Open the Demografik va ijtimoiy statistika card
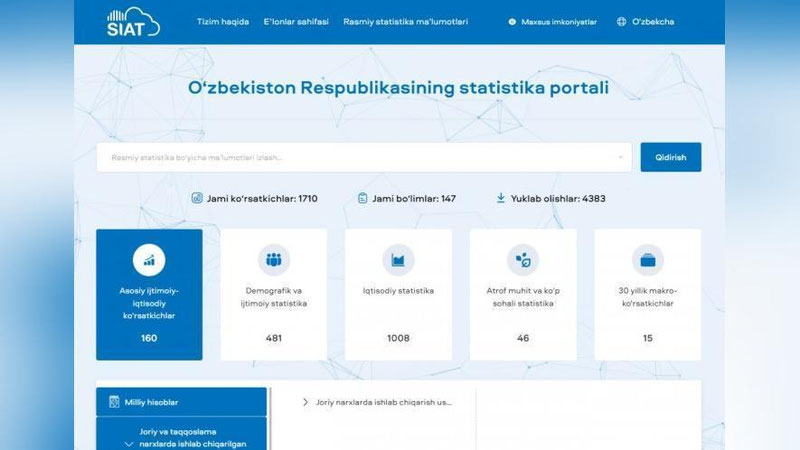Image resolution: width=800 pixels, height=450 pixels. tap(273, 295)
